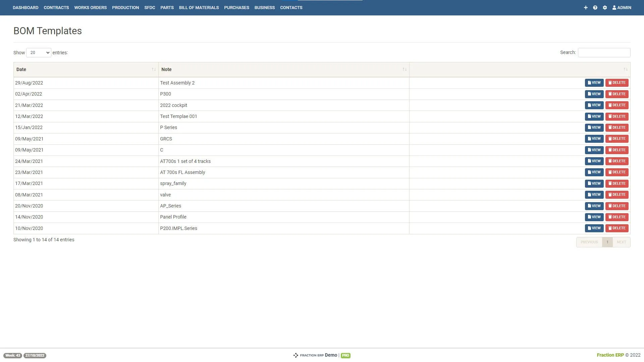The width and height of the screenshot is (644, 362).
Task: Click VIEW for the GRCS template
Action: pos(594,138)
